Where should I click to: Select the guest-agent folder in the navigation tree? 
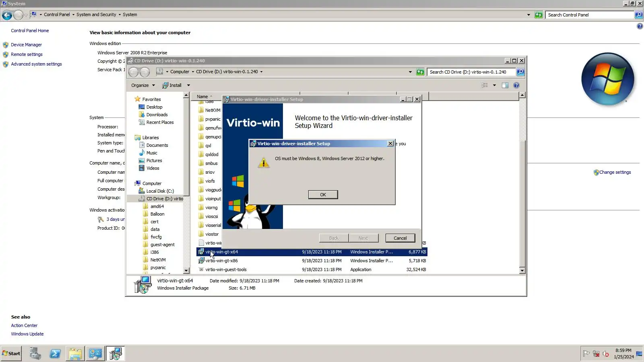click(162, 245)
